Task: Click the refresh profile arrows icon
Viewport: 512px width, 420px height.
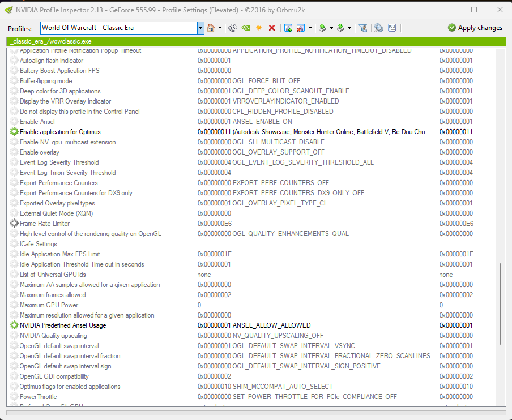Action: point(232,28)
